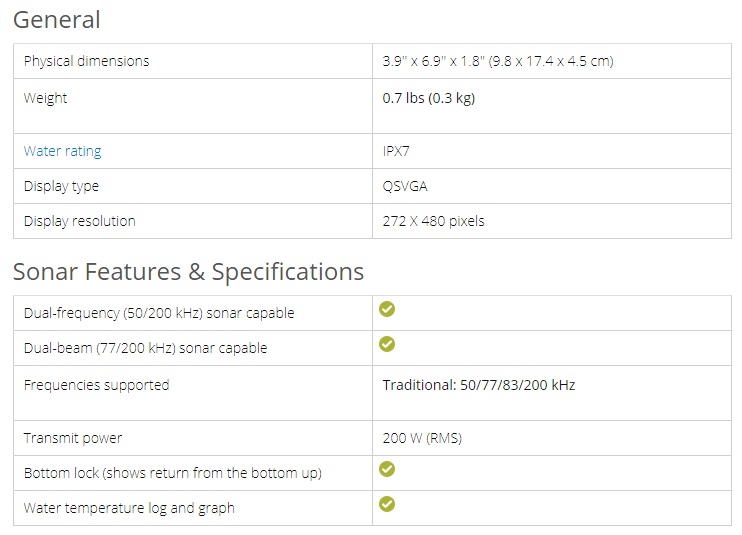The height and width of the screenshot is (535, 742).
Task: Click the General section heading
Action: tap(56, 19)
